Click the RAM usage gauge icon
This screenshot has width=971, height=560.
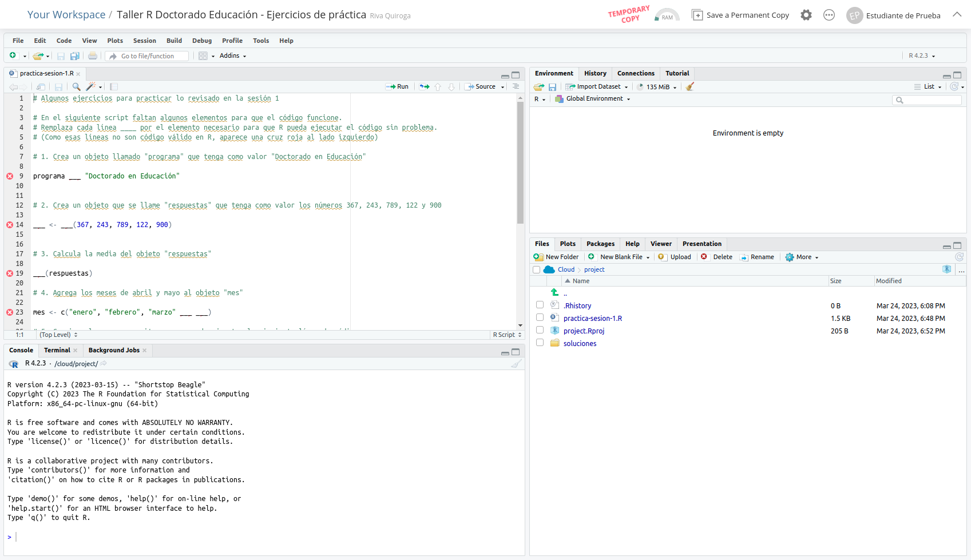tap(667, 15)
